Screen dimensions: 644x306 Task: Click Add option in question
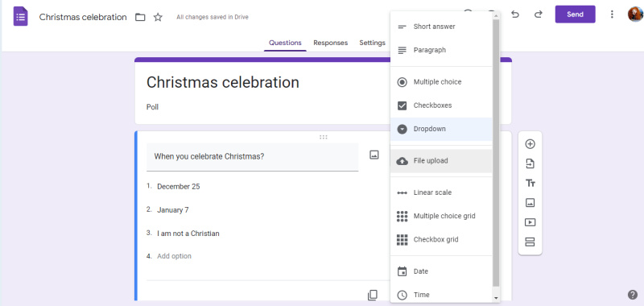click(x=174, y=256)
